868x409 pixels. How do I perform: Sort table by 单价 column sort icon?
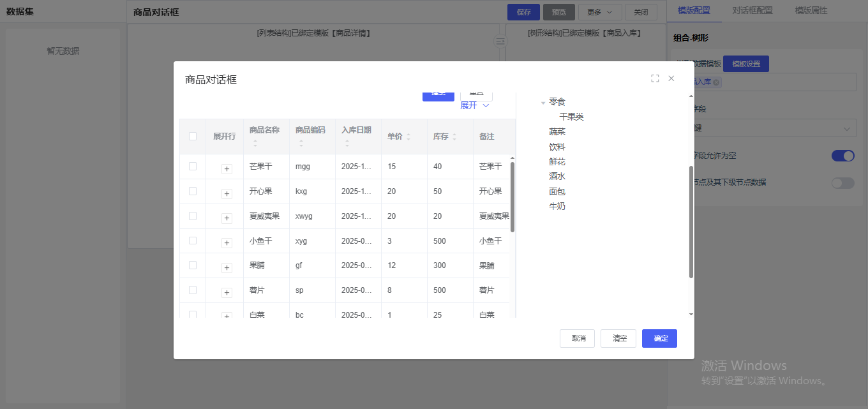[408, 137]
